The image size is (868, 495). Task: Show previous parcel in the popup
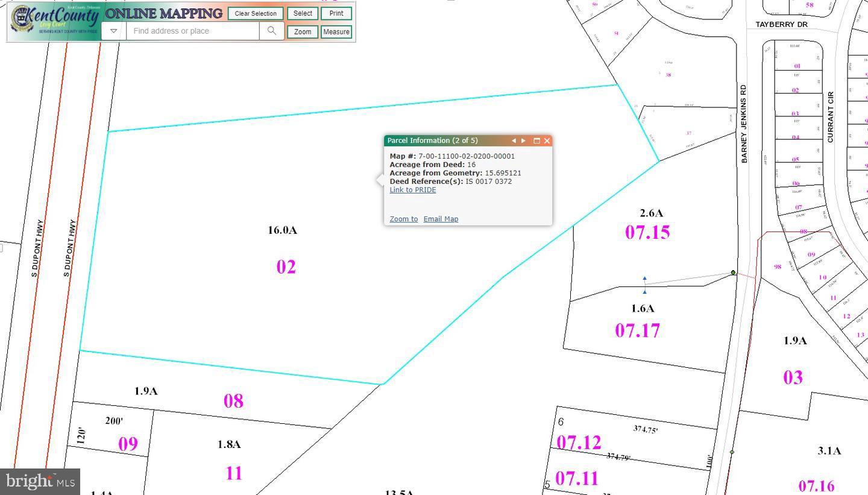click(514, 140)
